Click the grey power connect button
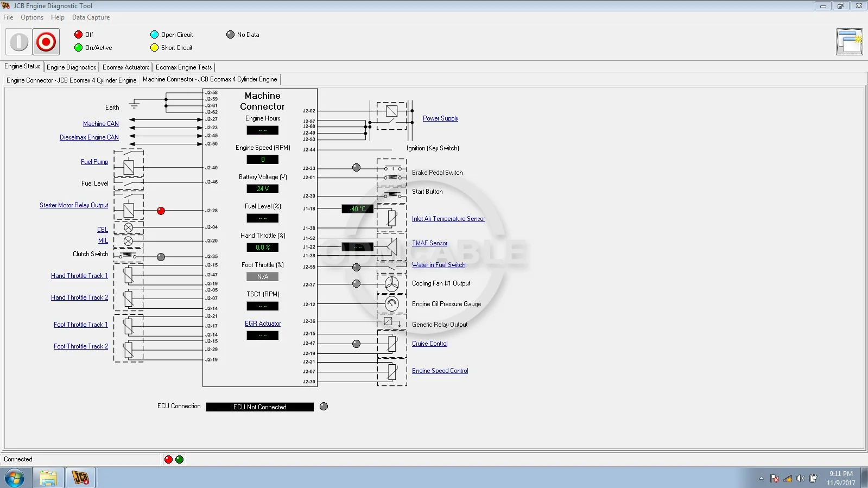This screenshot has height=488, width=868. 19,42
